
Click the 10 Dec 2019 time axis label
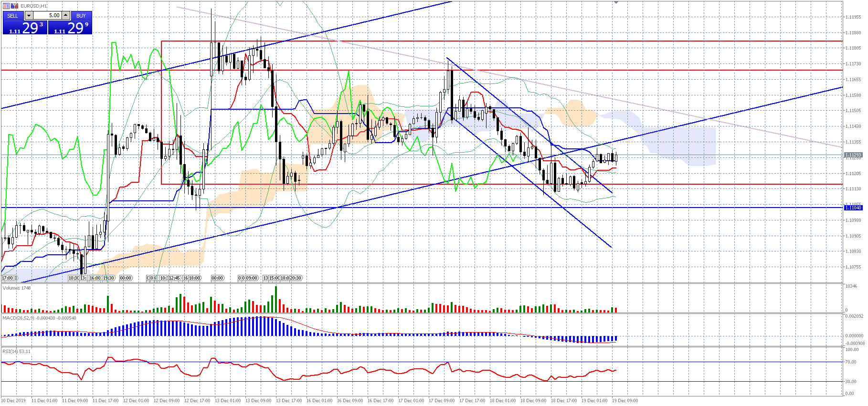13,400
